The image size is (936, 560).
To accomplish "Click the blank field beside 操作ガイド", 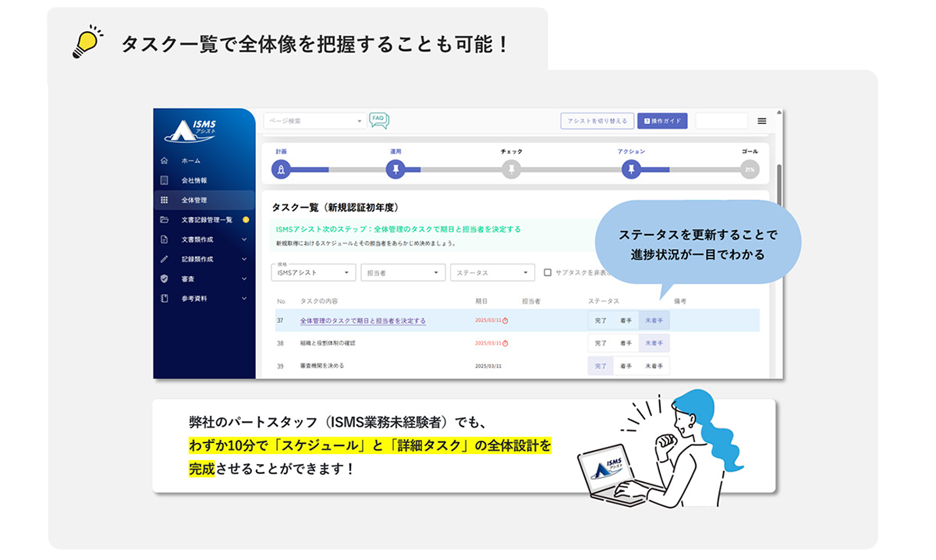I will click(721, 121).
